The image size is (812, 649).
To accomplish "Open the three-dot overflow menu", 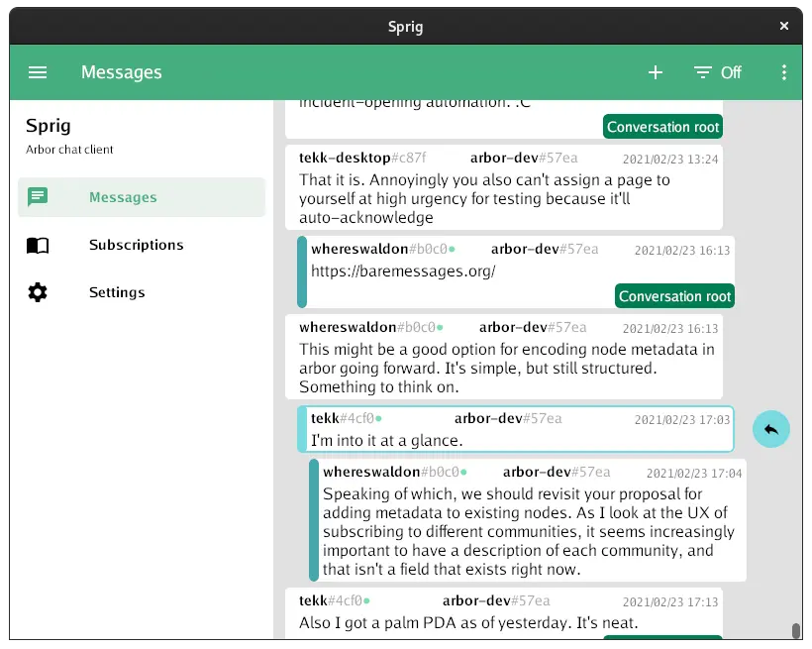I will coord(783,72).
